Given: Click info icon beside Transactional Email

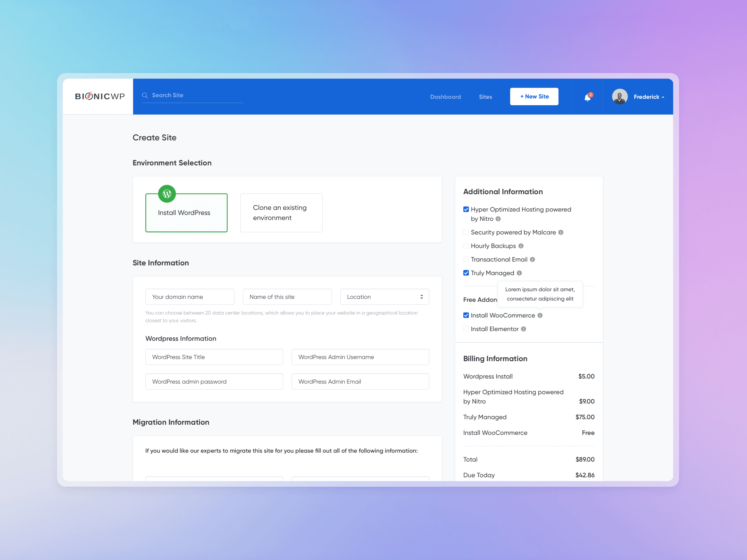Looking at the screenshot, I should click(x=532, y=259).
